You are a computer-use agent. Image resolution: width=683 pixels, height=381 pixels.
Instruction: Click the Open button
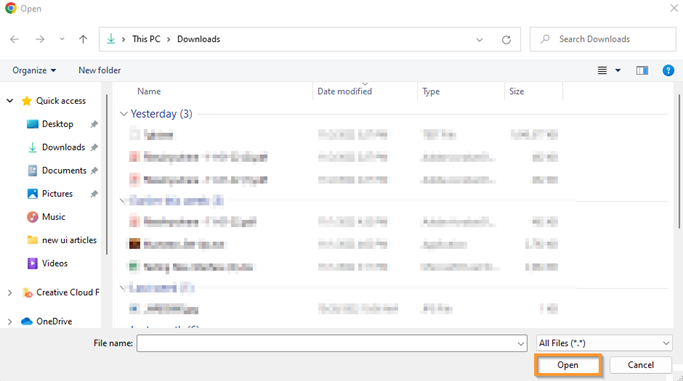coord(568,365)
